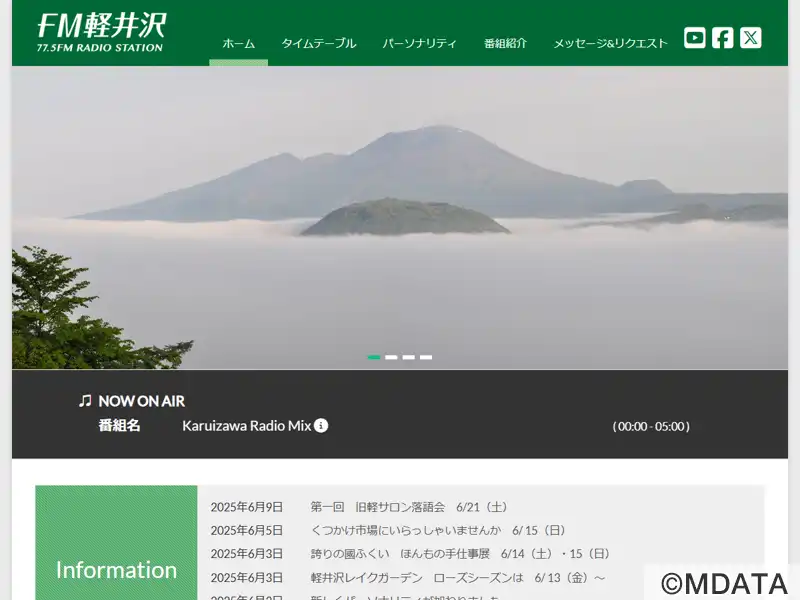Open the Facebook page icon
This screenshot has height=600, width=800.
tap(722, 38)
